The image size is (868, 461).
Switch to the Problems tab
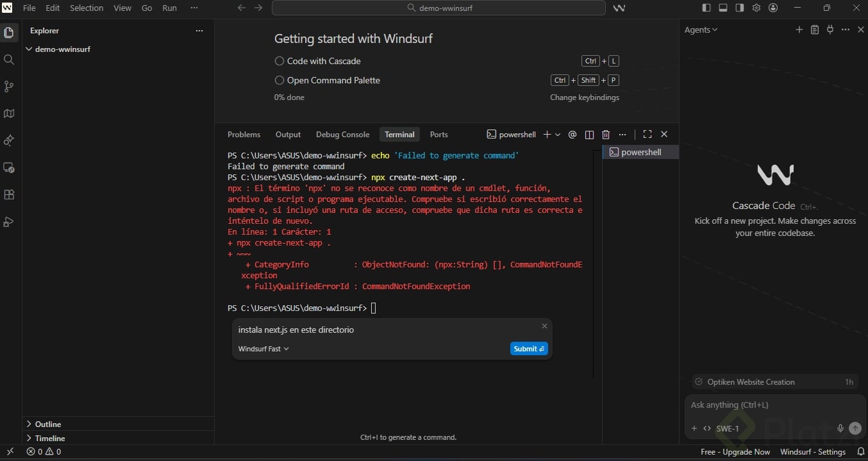coord(244,135)
